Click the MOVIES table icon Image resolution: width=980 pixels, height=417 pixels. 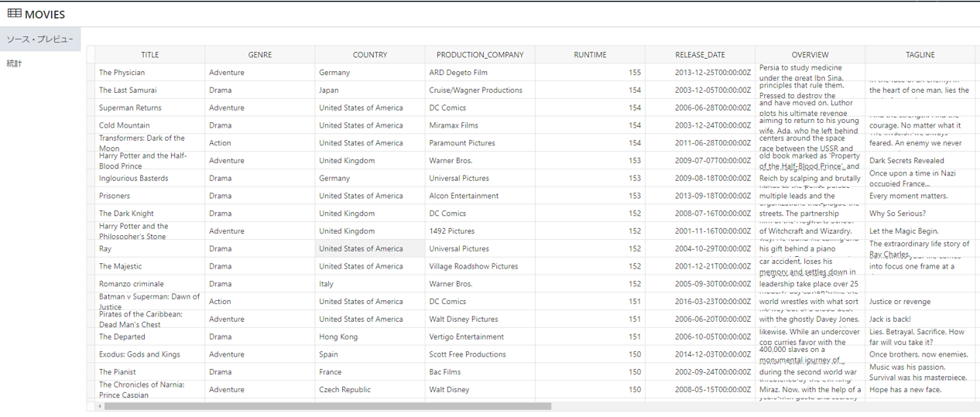14,14
